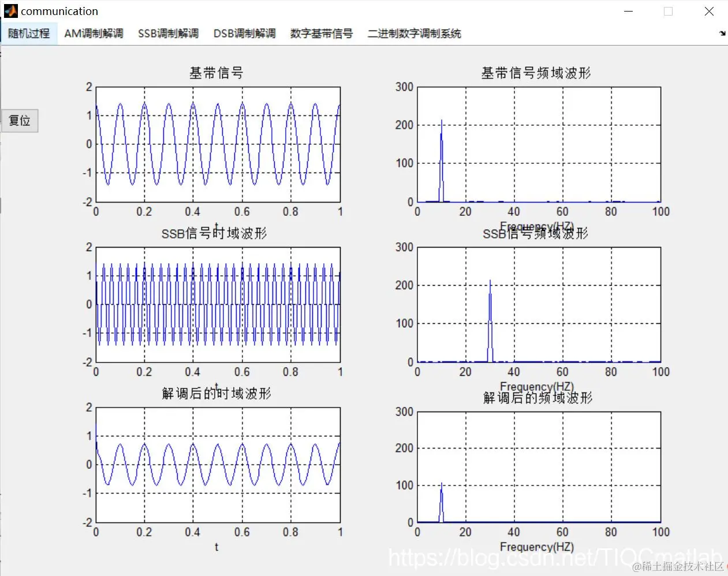This screenshot has height=576, width=728.
Task: Open the DSB调制解调 menu
Action: coord(244,33)
